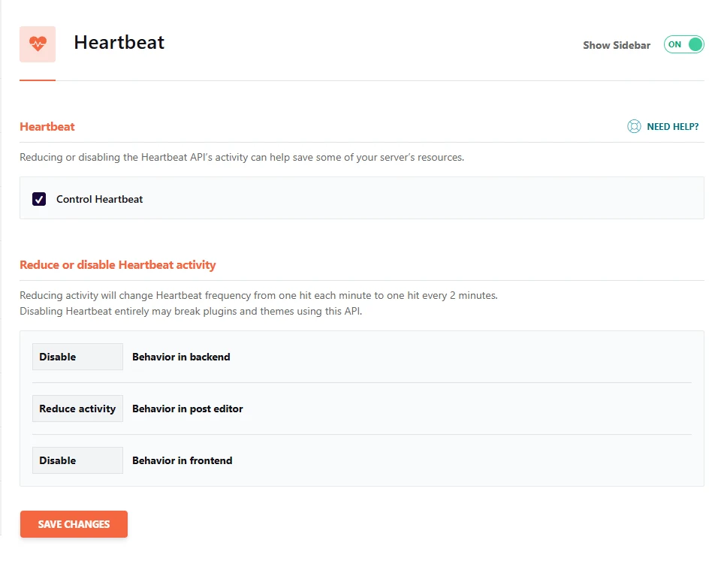This screenshot has height=588, width=721.
Task: Click the ON text inside sidebar toggle
Action: [x=674, y=44]
